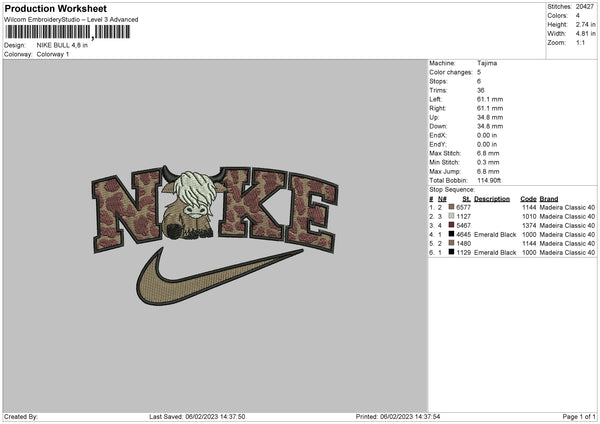600x424 pixels.
Task: Click the black swatch for stop 4
Action: tap(451, 234)
